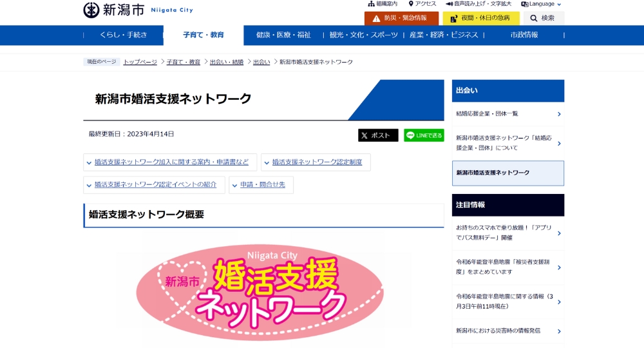Click chevron beside 申請・問合せ先 anchor
The width and height of the screenshot is (644, 348).
point(234,186)
